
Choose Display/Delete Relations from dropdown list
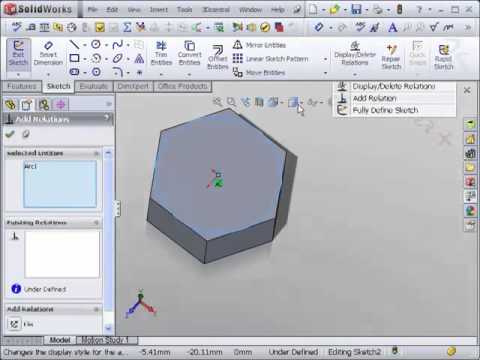coord(395,86)
